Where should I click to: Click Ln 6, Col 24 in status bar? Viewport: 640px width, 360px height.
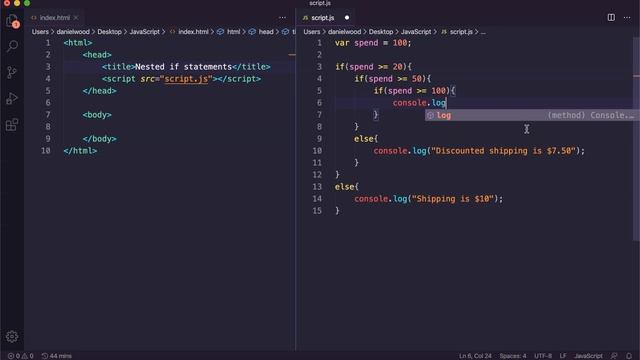(x=475, y=356)
